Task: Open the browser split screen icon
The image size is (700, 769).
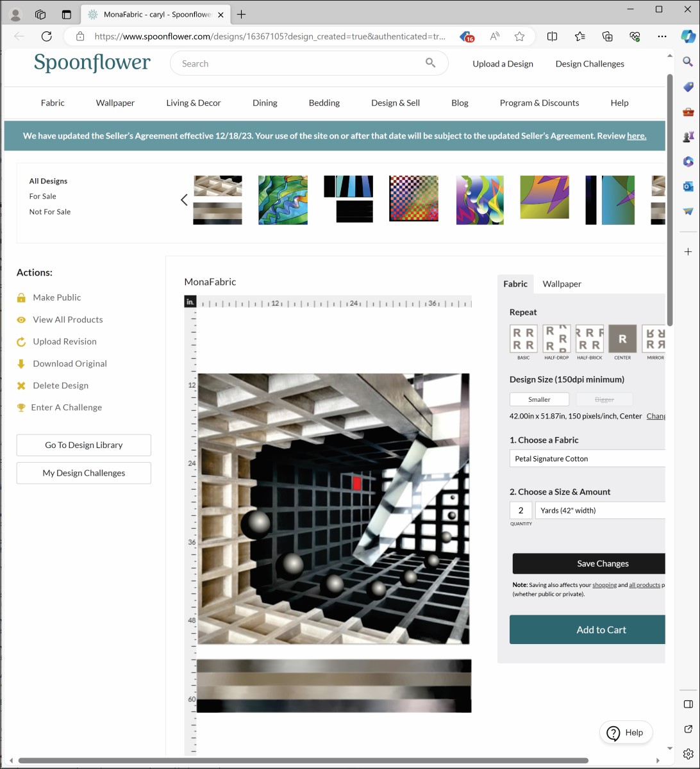Action: tap(552, 37)
